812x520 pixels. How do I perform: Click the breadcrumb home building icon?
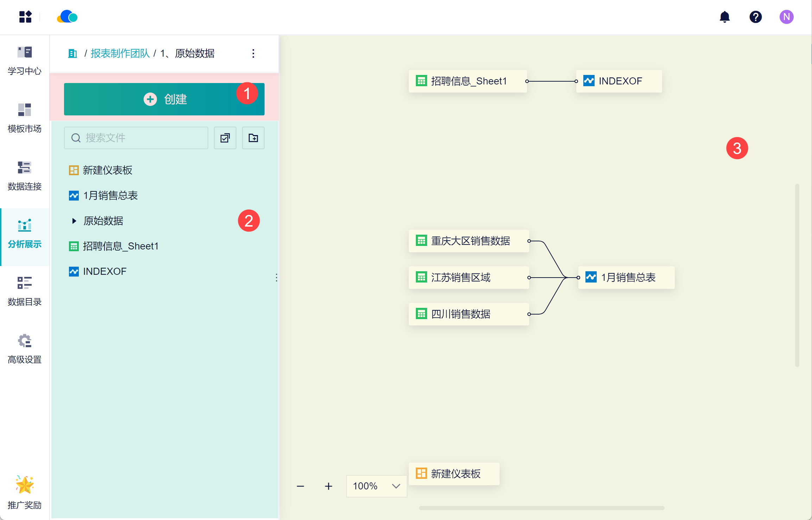pos(72,53)
